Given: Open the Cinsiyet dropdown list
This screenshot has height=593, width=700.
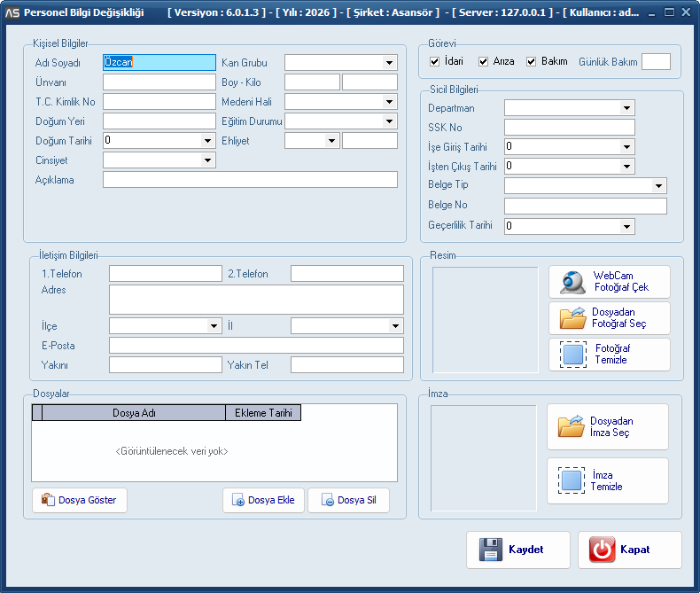Looking at the screenshot, I should coord(207,160).
